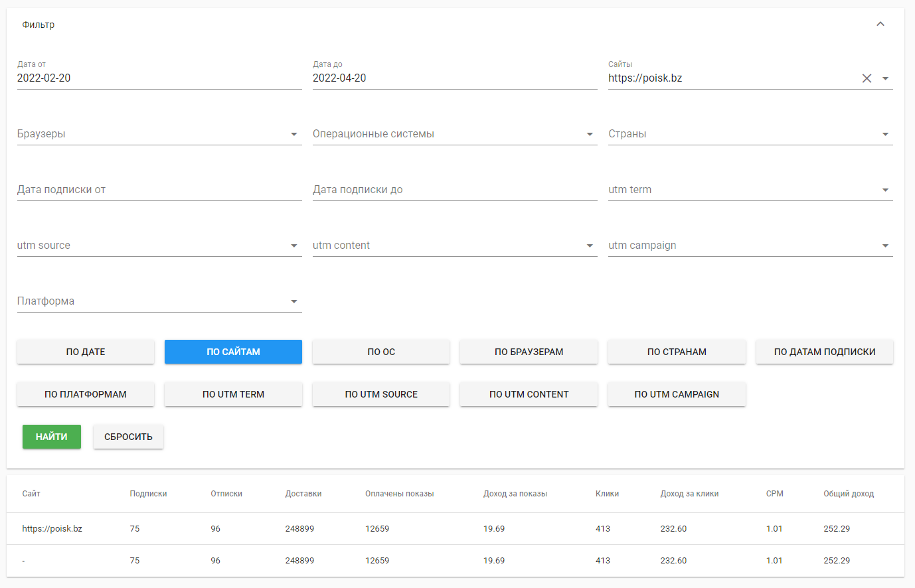
Task: Select the ПО САЙТАМ grouping button
Action: [233, 352]
